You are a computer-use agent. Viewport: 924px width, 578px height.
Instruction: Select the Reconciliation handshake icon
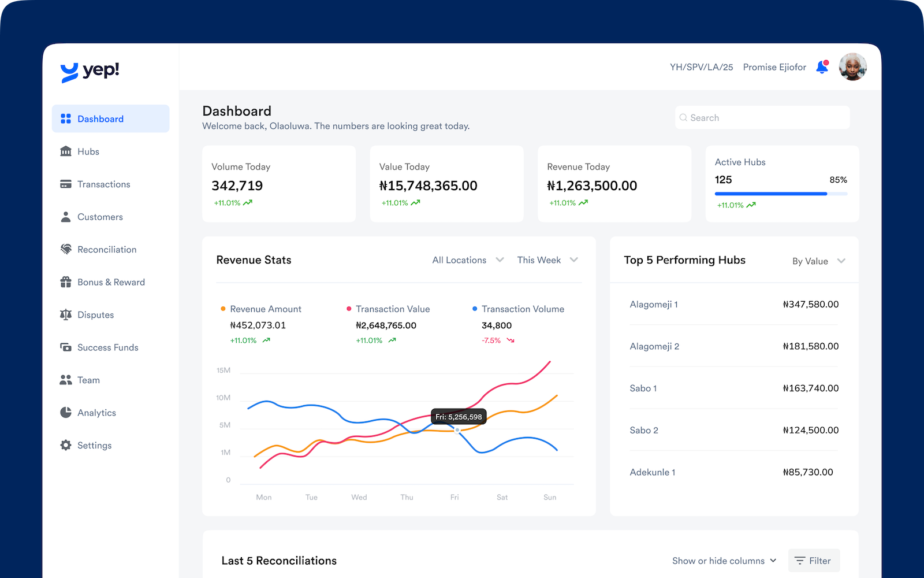pos(66,250)
